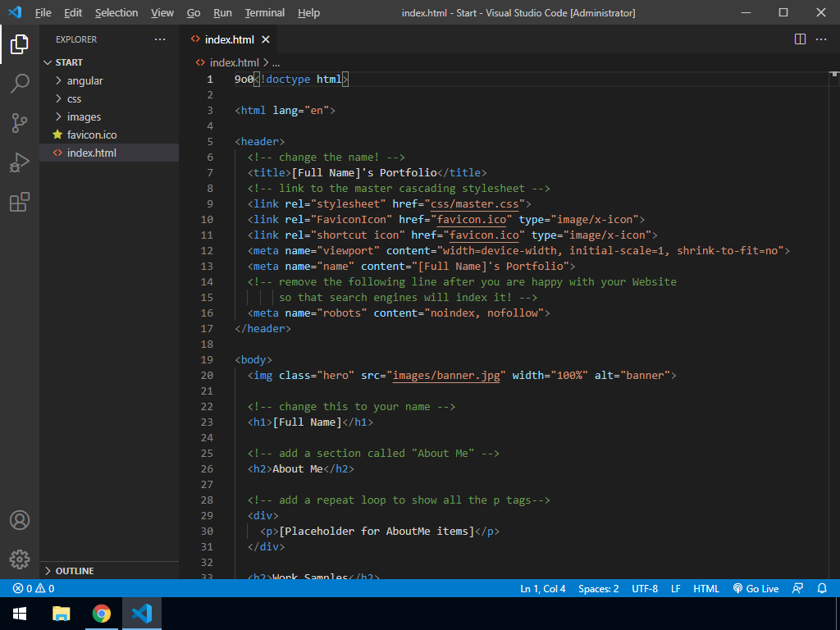Open the Accounts icon menu

coord(20,520)
